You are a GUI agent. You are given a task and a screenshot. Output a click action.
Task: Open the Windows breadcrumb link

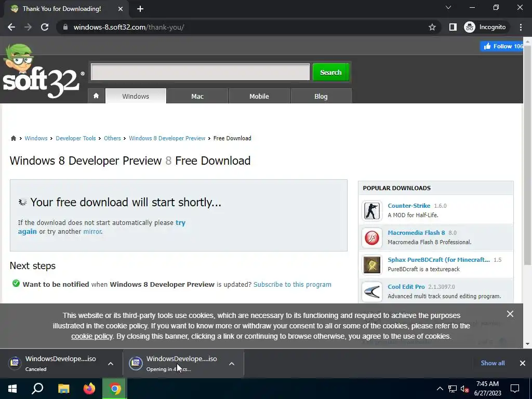36,138
